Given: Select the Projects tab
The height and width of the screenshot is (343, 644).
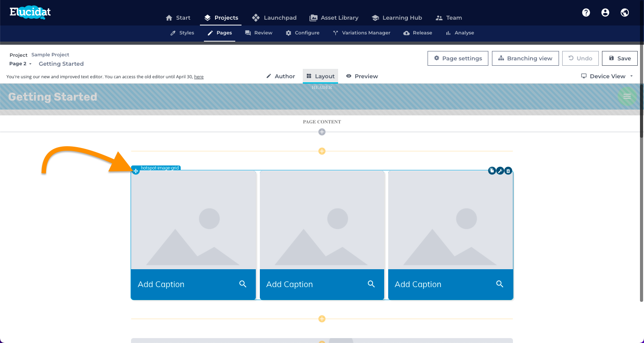Looking at the screenshot, I should click(x=221, y=18).
